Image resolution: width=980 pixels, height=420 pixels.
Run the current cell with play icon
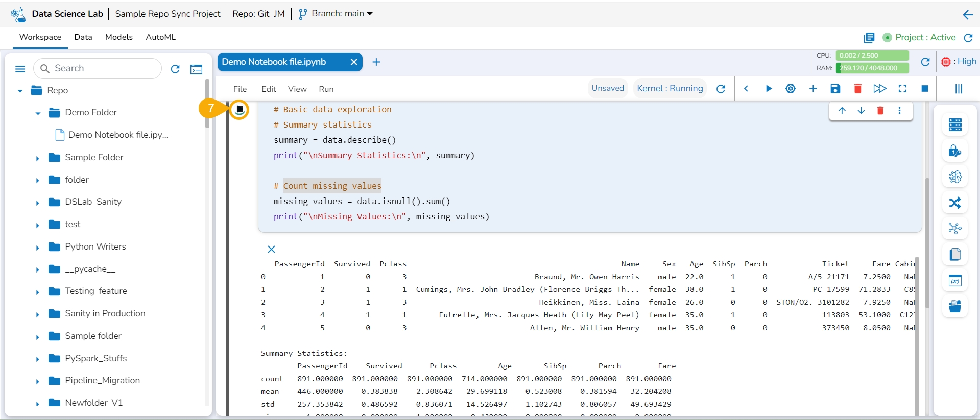tap(768, 89)
